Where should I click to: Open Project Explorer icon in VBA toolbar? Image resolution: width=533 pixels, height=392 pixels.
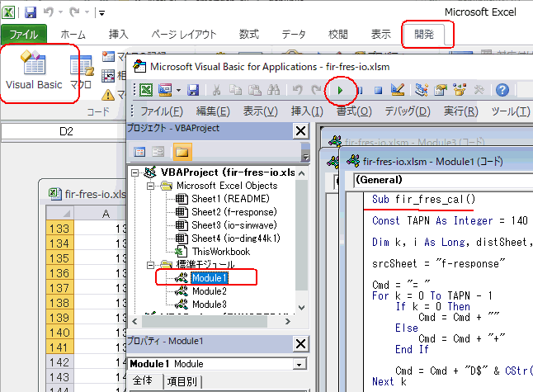coord(421,90)
